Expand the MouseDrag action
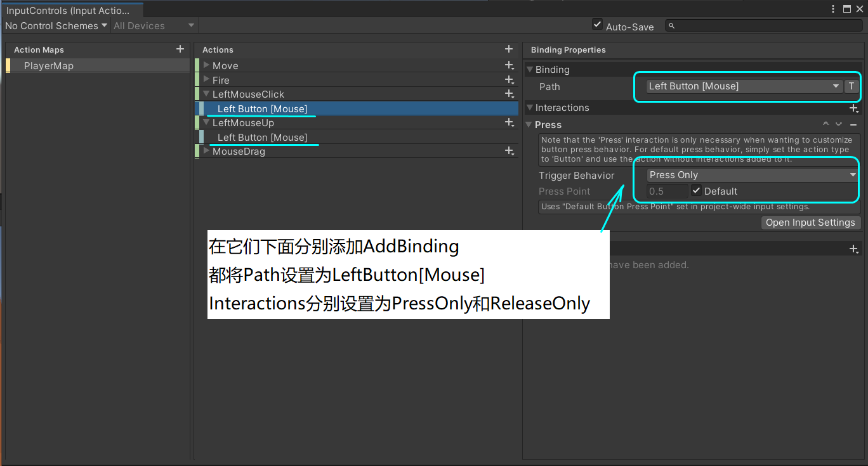 click(206, 151)
